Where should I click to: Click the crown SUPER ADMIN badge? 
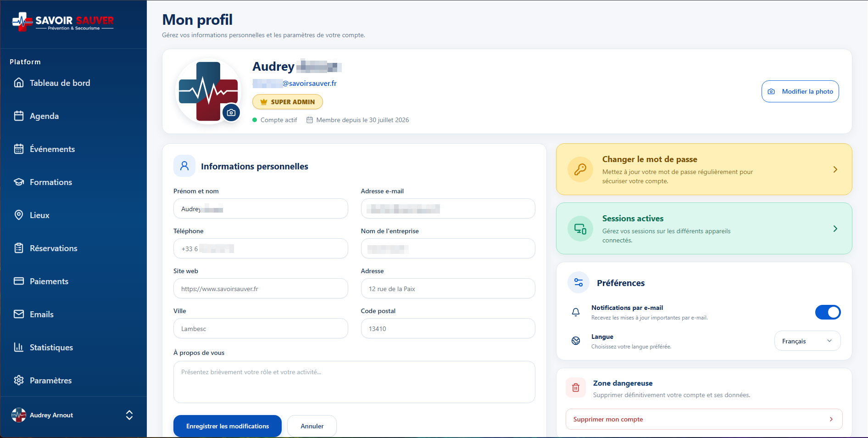pos(288,102)
